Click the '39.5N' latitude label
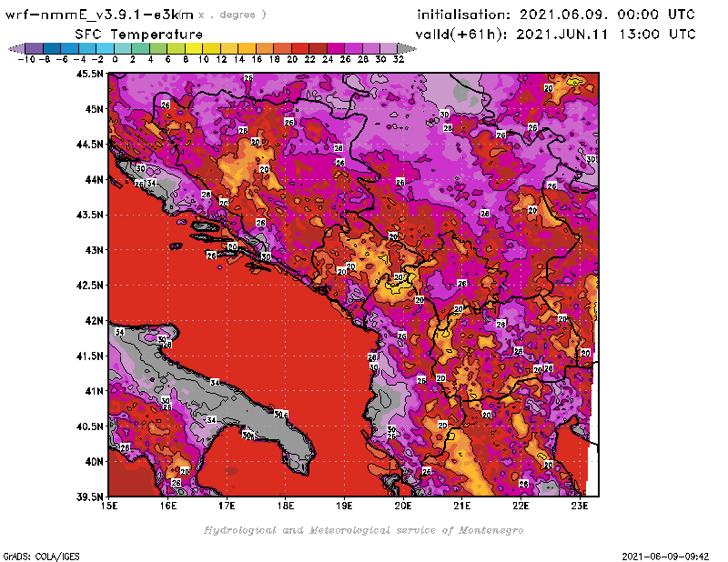The image size is (728, 562). 90,497
